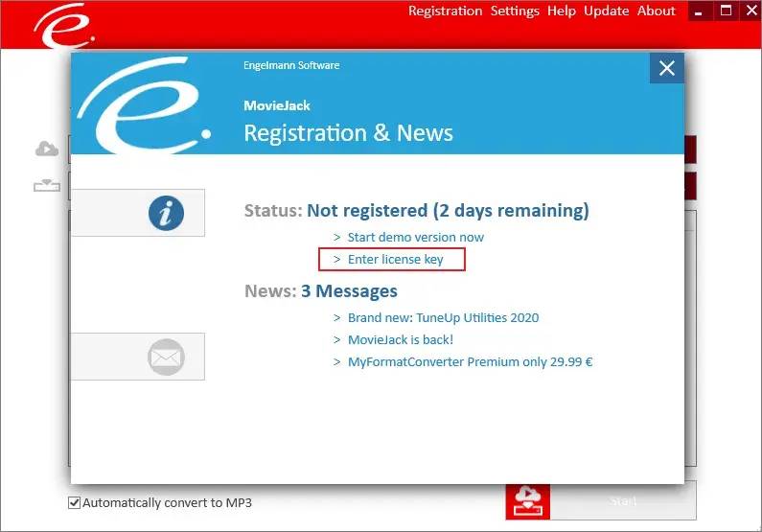
Task: Open the About menu
Action: click(x=656, y=11)
